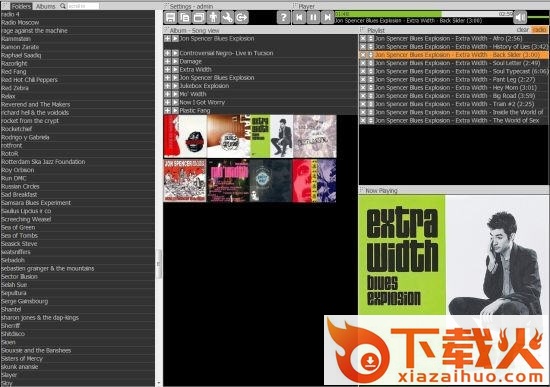The image size is (550, 387).
Task: Add Plastic Fang album using plus icon
Action: 167,111
